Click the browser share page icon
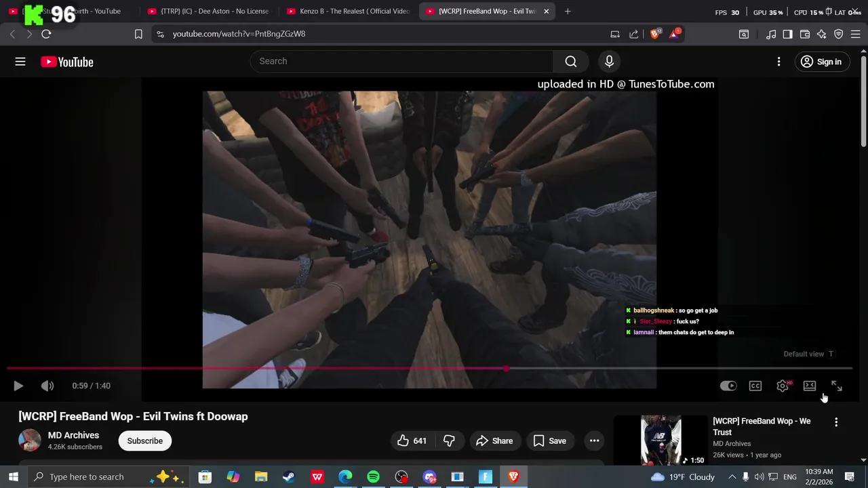868x488 pixels. [x=633, y=34]
